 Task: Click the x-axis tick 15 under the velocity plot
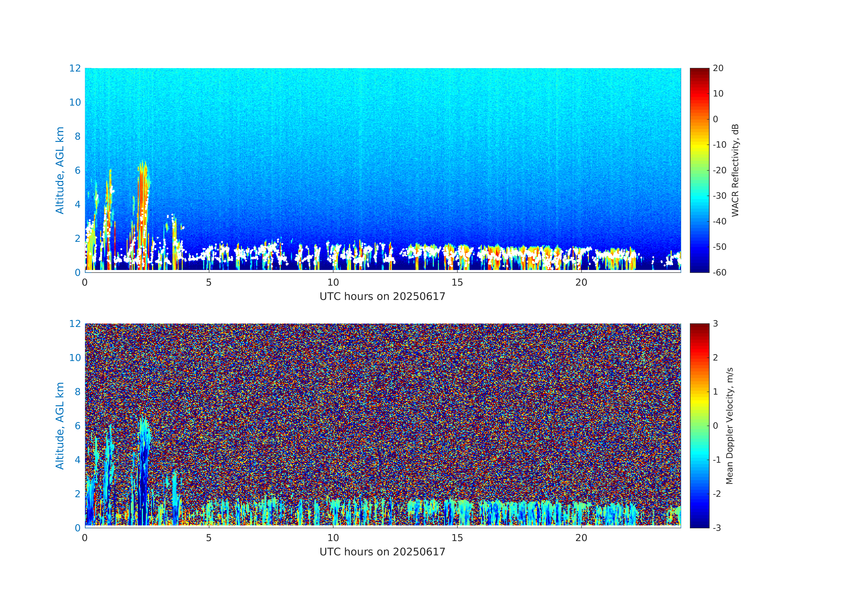pyautogui.click(x=457, y=538)
